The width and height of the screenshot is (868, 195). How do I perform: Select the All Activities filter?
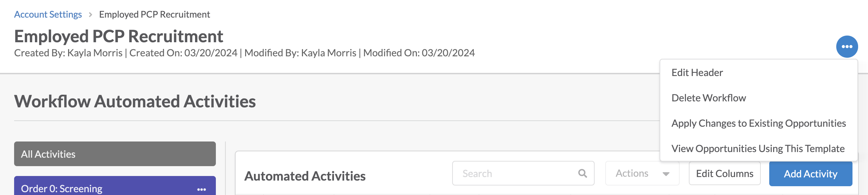115,154
